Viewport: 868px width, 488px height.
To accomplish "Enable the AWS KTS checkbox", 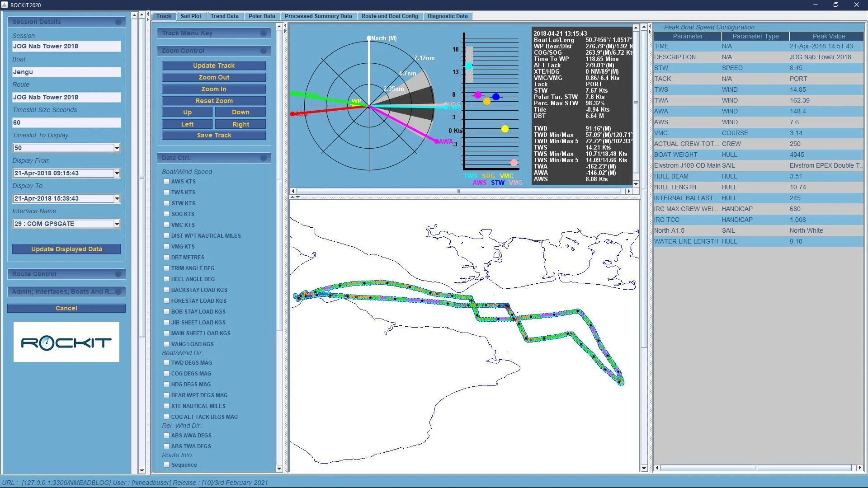I will 166,181.
